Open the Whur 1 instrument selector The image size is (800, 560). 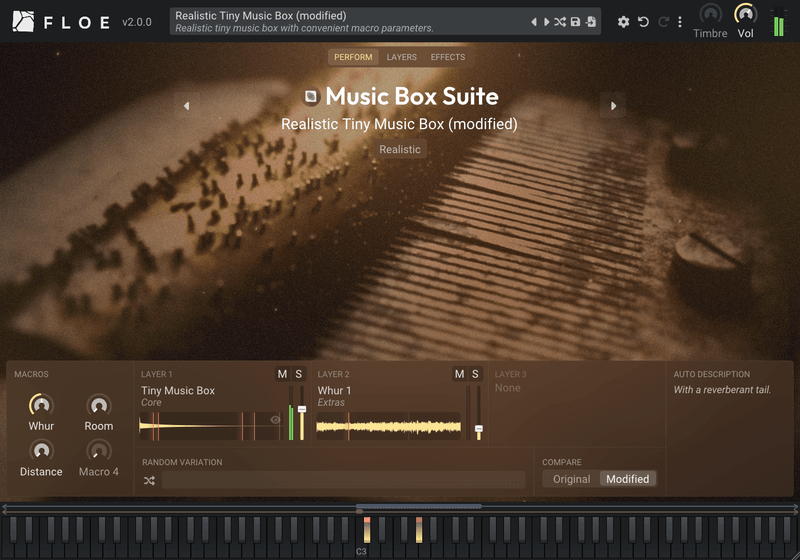click(x=334, y=391)
